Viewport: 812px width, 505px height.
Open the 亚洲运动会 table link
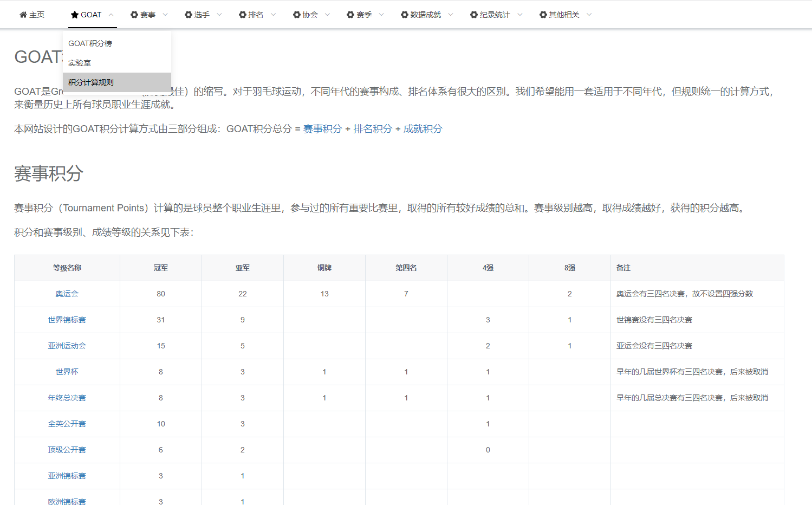click(x=67, y=346)
